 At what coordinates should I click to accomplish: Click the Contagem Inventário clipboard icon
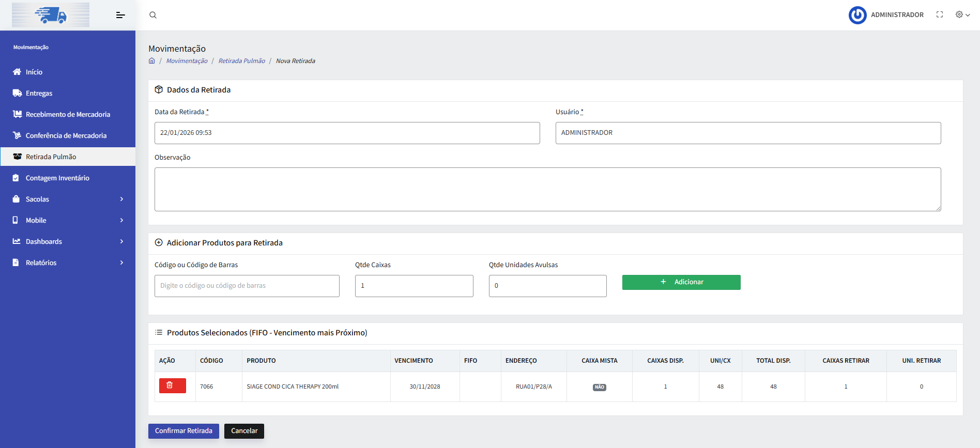coord(16,178)
